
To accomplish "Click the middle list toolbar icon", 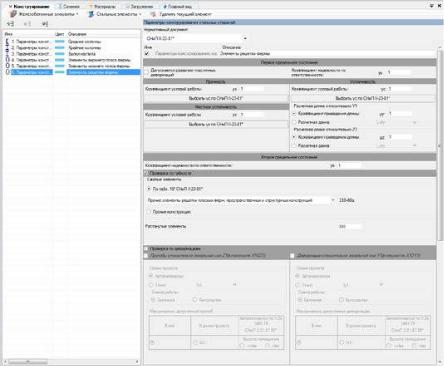I will click(27, 24).
